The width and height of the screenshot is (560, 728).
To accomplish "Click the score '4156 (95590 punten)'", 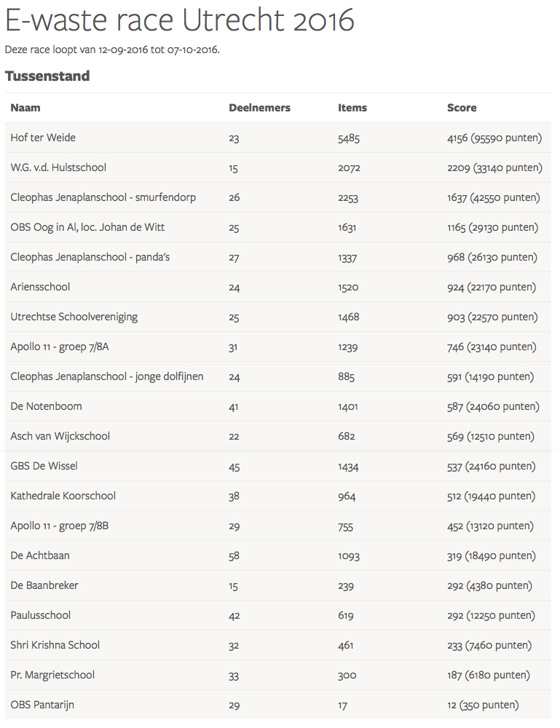I will pyautogui.click(x=494, y=138).
